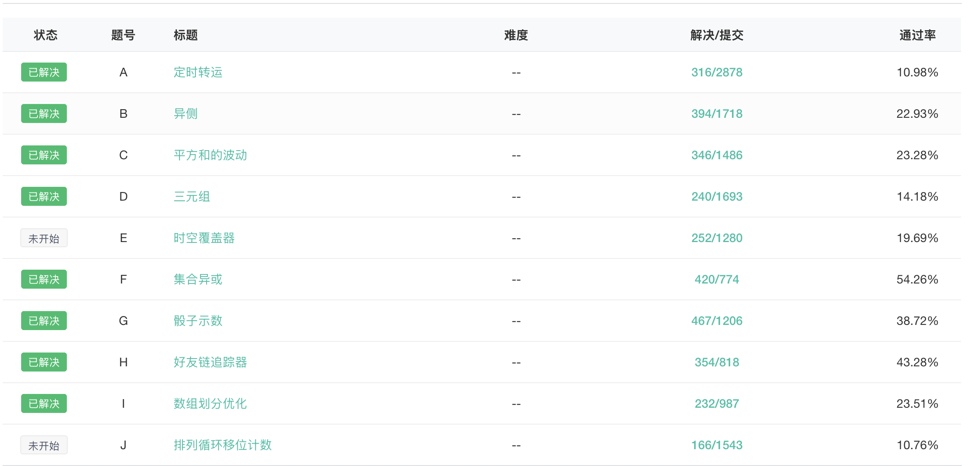Click the 解决/提交 column header
The image size is (980, 466).
click(717, 35)
